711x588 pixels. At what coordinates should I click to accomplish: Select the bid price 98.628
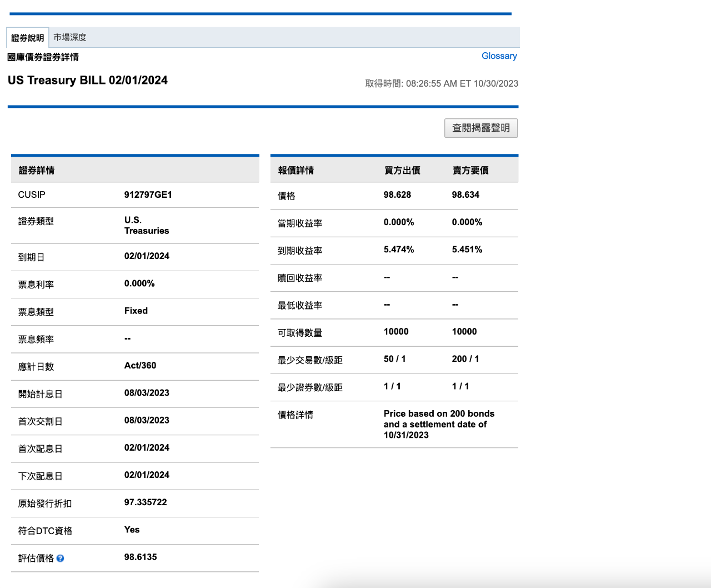point(397,195)
